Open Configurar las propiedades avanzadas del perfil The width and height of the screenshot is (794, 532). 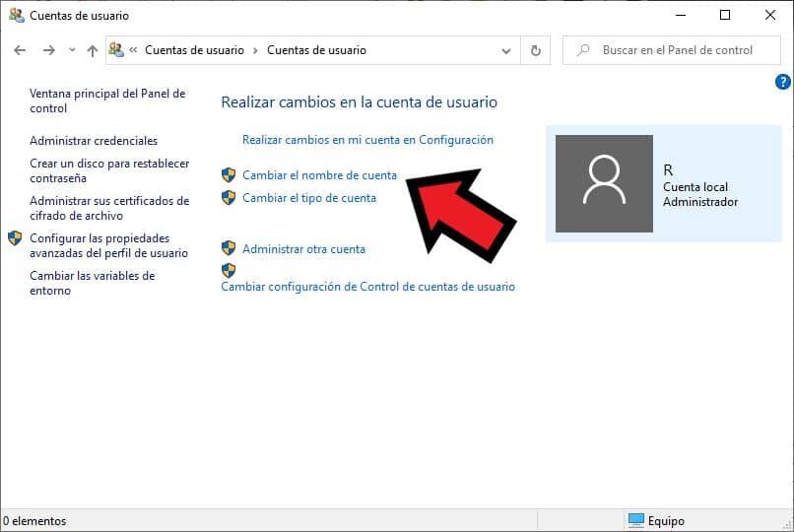click(x=109, y=245)
